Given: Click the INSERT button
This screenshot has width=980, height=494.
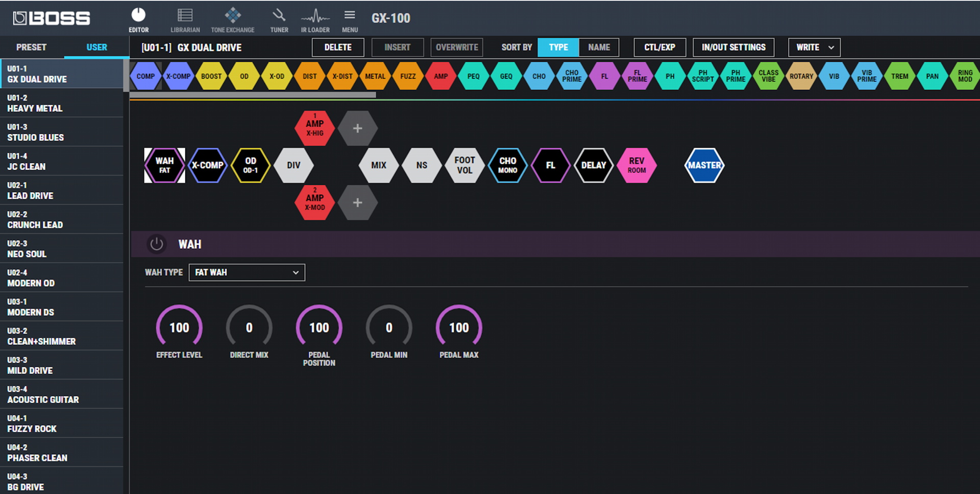Looking at the screenshot, I should [398, 47].
